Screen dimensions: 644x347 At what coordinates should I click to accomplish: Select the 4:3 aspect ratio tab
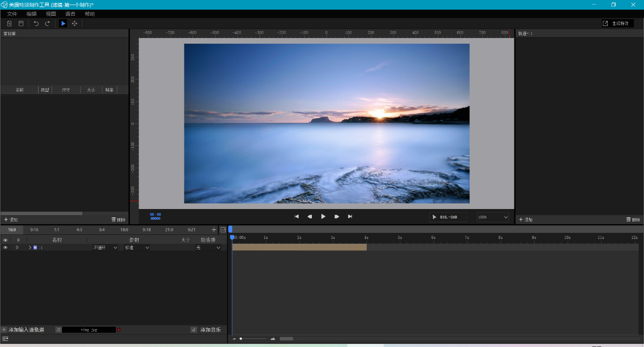click(79, 230)
